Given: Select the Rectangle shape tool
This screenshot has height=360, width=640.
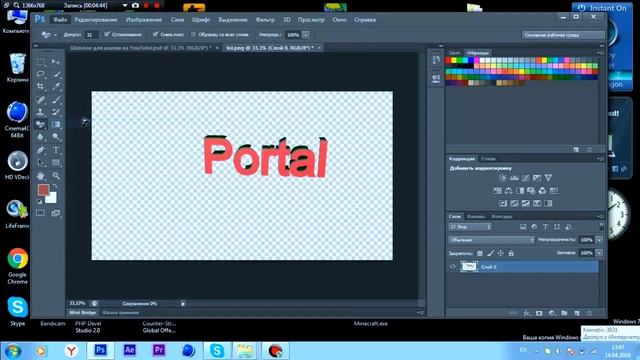Looking at the screenshot, I should (x=56, y=162).
